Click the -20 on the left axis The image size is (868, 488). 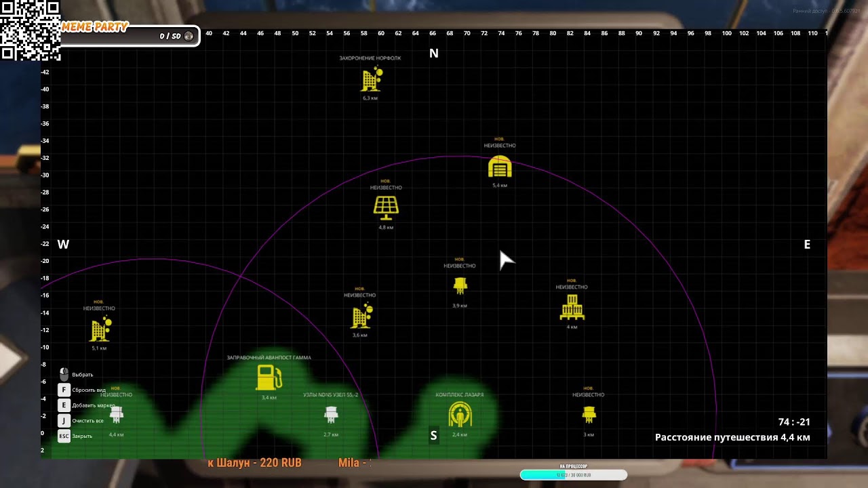pyautogui.click(x=45, y=261)
